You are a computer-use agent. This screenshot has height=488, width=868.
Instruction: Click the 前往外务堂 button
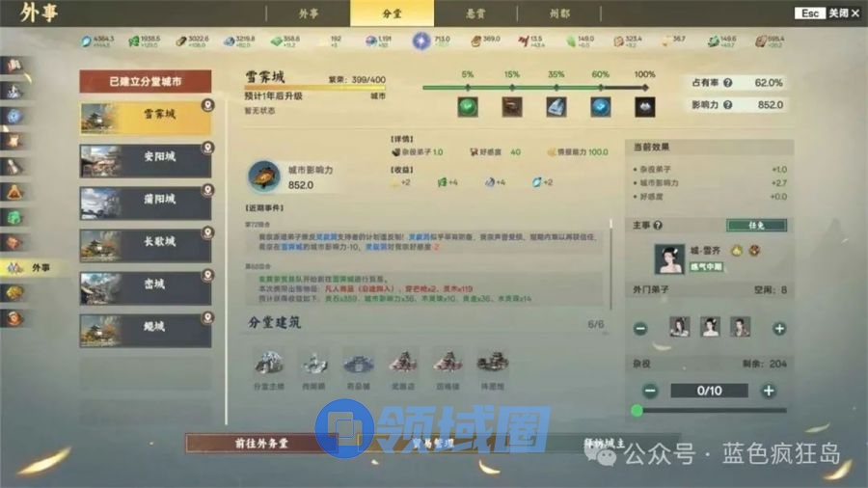click(x=261, y=444)
